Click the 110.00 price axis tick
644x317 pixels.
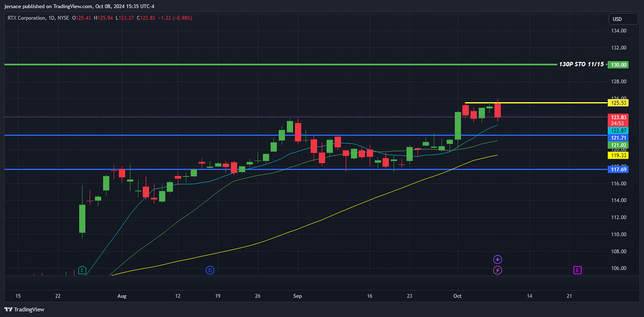(x=618, y=234)
